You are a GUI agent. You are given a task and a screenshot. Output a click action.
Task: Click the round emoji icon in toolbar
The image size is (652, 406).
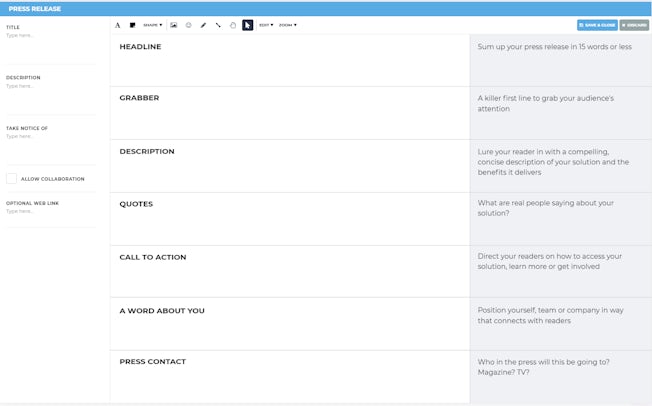pos(188,25)
